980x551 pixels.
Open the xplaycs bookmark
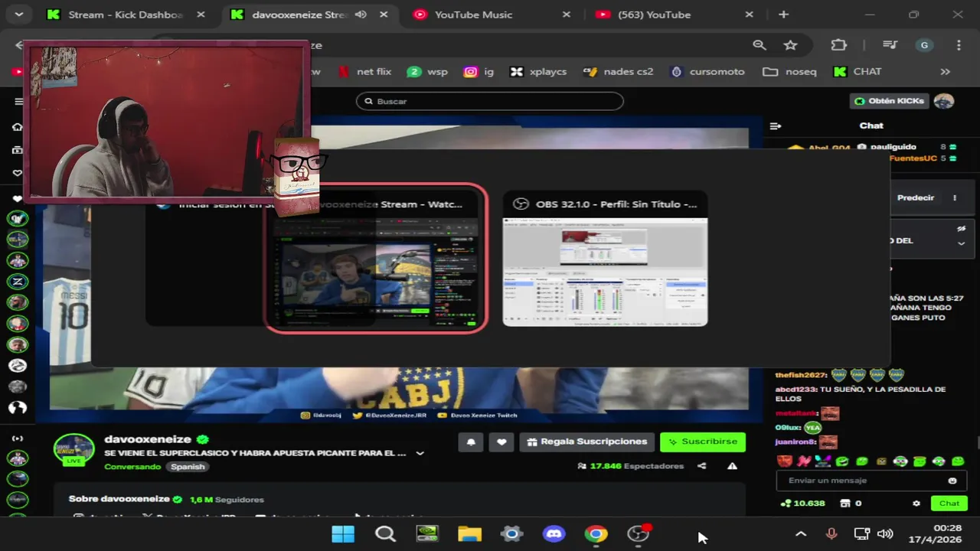[x=539, y=71]
